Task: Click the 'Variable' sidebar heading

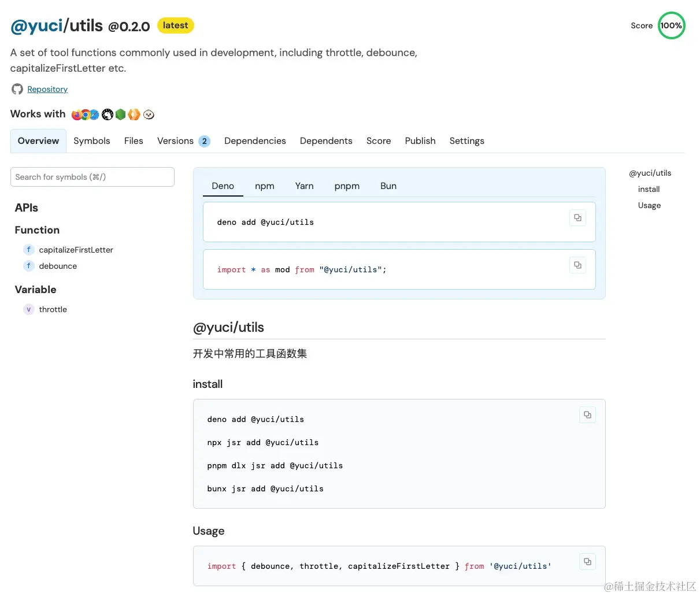Action: pos(35,290)
